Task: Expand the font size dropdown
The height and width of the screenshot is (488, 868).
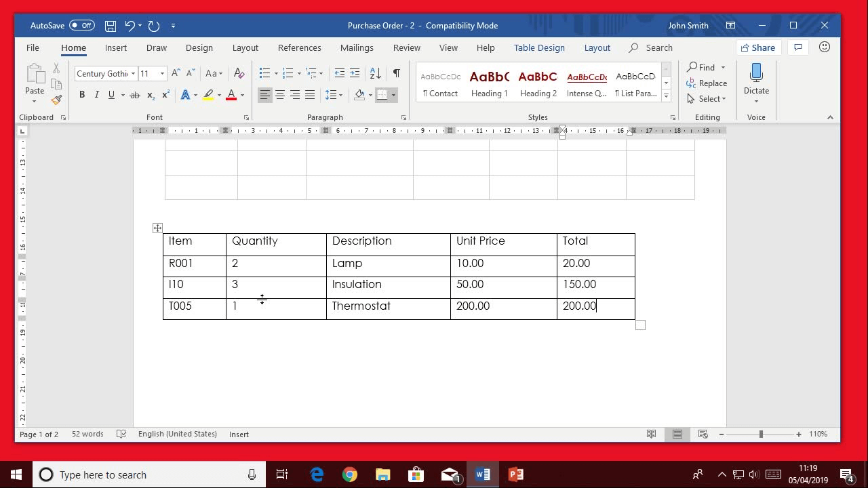Action: tap(162, 73)
